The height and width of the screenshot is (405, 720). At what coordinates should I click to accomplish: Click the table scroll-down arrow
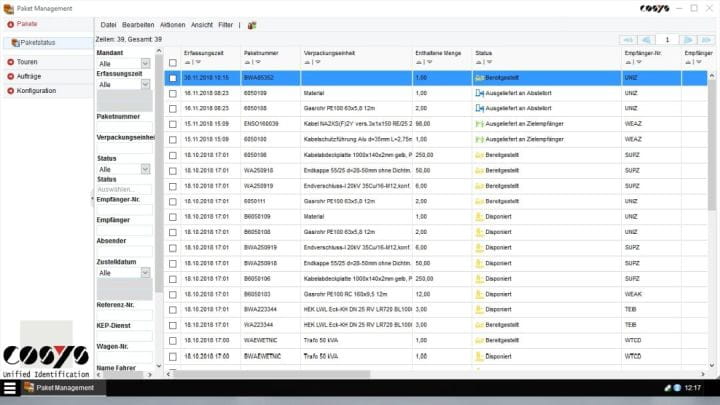click(712, 366)
